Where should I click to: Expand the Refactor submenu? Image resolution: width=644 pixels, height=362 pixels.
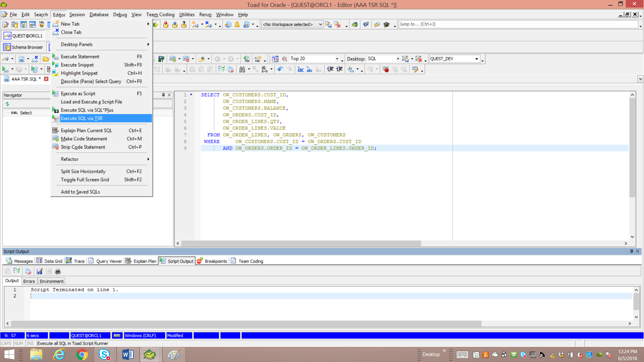(x=148, y=159)
